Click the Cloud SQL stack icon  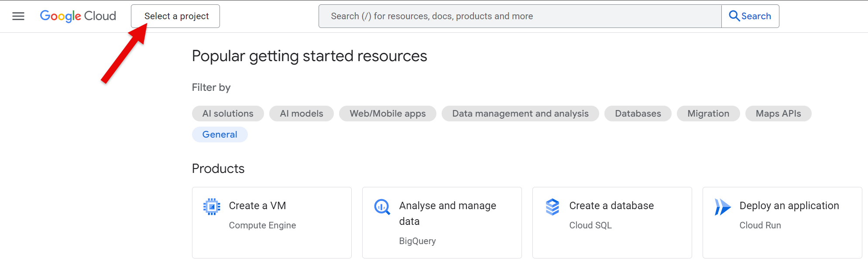pos(552,207)
